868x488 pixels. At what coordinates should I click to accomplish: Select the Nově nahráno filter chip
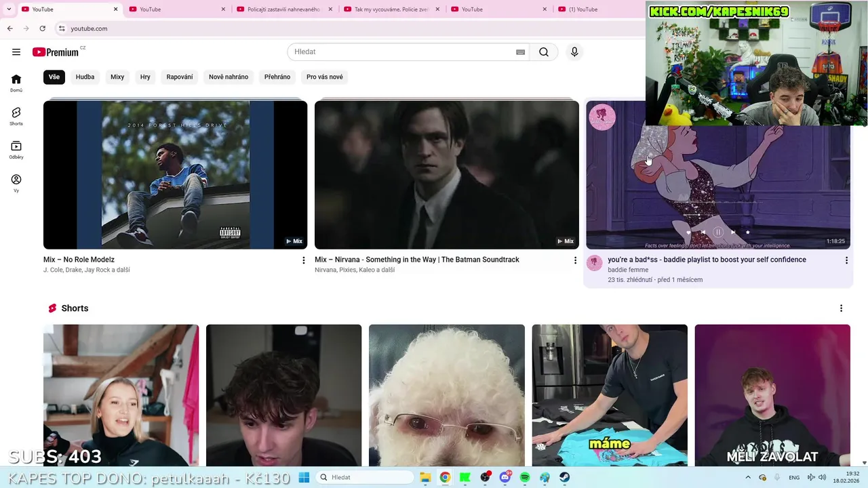(x=229, y=77)
